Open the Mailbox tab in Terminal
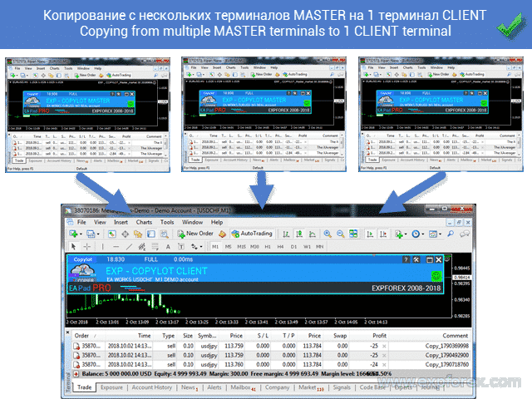 (239, 387)
